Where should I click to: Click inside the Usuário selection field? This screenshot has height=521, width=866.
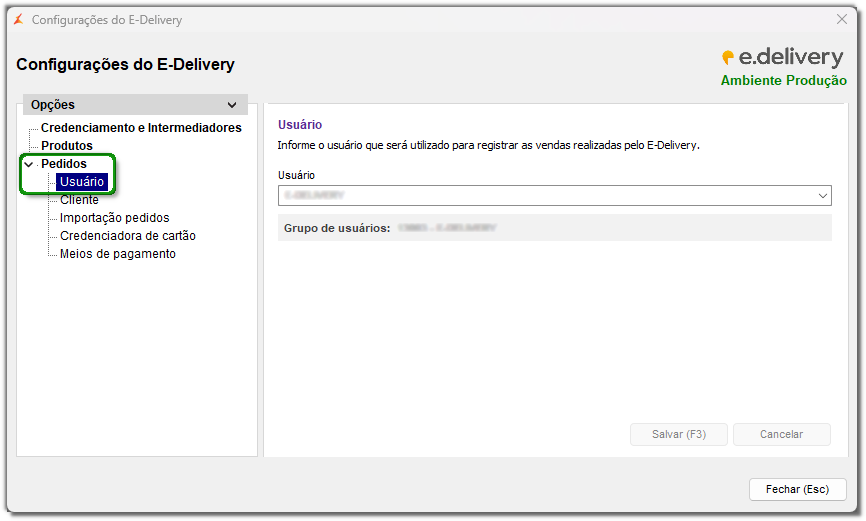click(x=555, y=196)
